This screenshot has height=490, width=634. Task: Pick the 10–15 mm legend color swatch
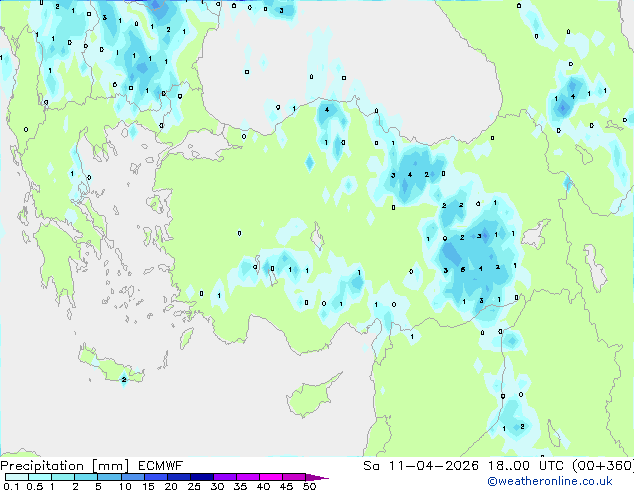point(133,477)
